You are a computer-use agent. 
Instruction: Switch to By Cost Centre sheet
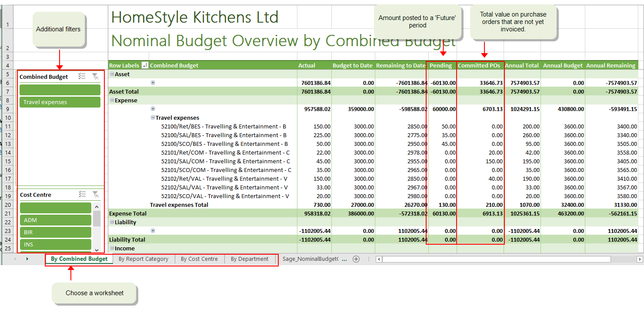pyautogui.click(x=199, y=259)
